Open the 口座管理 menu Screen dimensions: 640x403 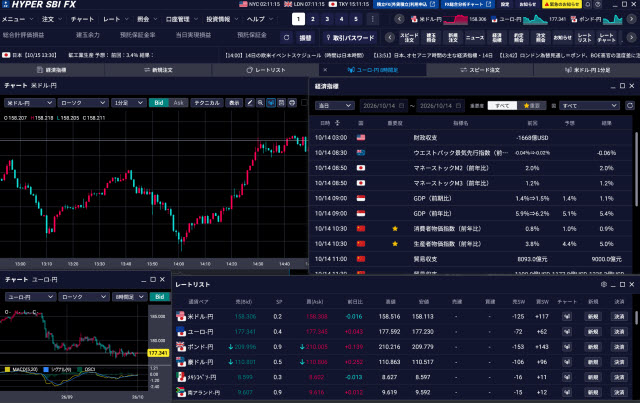(x=182, y=19)
